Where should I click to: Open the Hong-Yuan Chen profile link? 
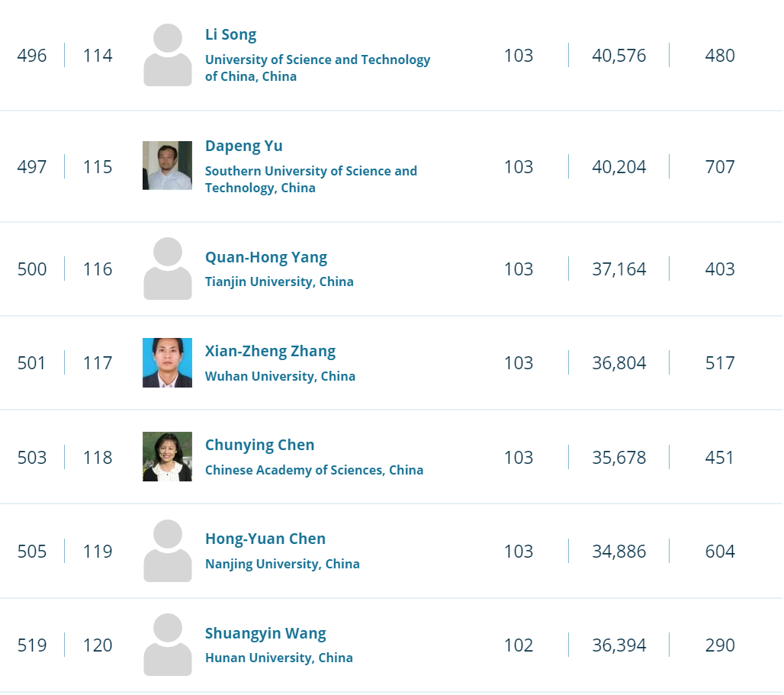pyautogui.click(x=265, y=539)
